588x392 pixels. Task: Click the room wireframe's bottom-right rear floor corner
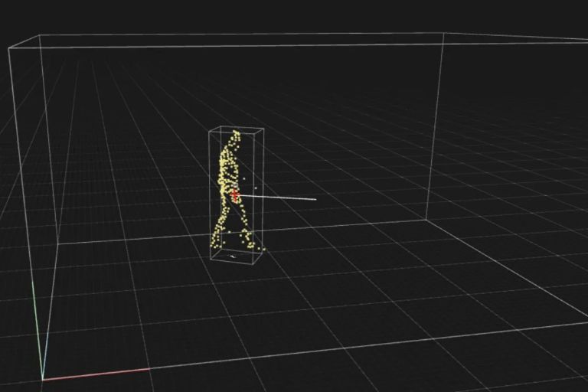pos(426,220)
